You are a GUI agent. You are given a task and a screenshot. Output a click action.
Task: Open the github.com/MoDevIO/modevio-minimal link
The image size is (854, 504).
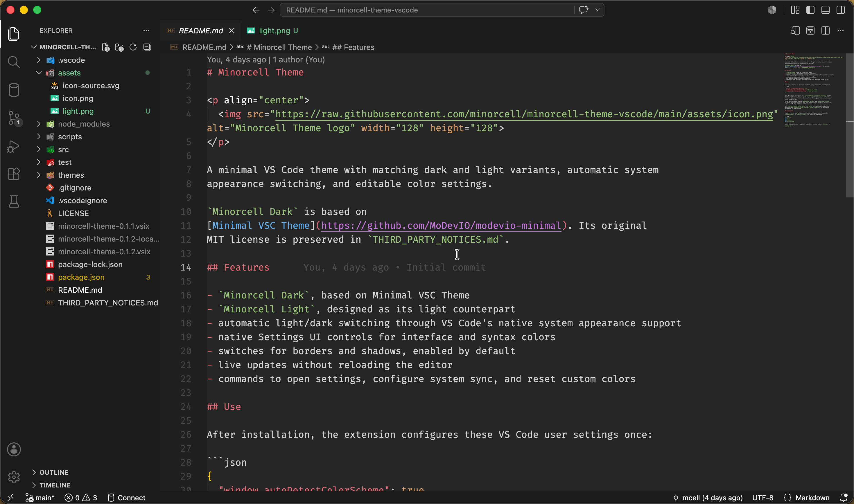[441, 226]
